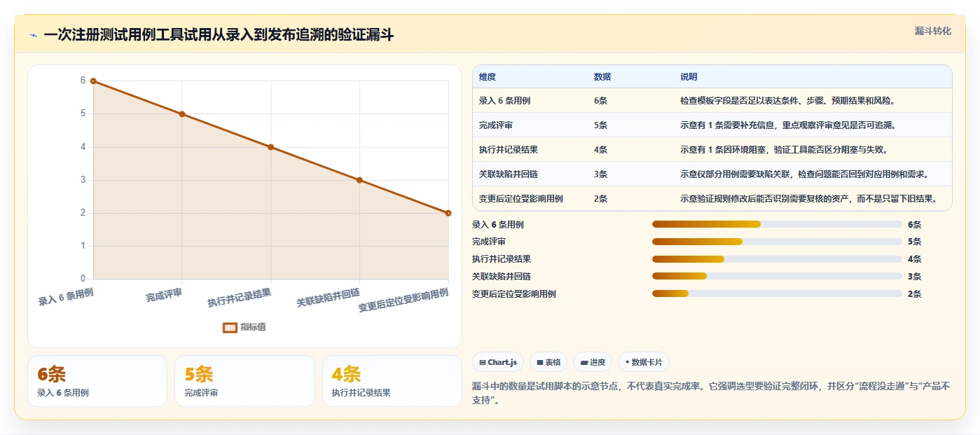Open the 4条 stat card
The width and height of the screenshot is (980, 435).
pyautogui.click(x=392, y=381)
